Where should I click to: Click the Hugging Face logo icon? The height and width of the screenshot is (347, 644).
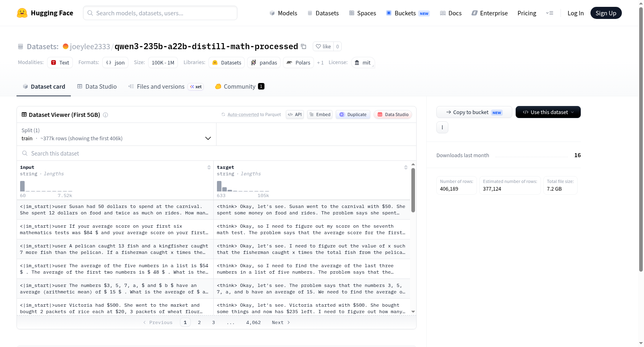(x=22, y=13)
